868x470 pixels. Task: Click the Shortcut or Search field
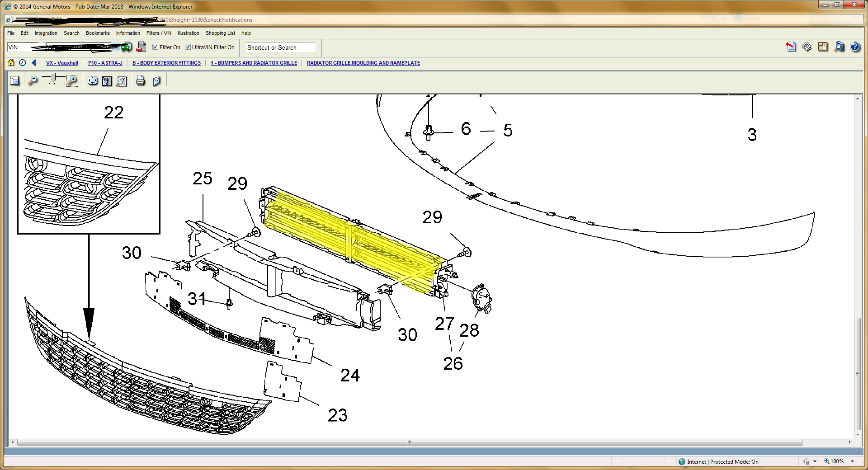click(280, 47)
